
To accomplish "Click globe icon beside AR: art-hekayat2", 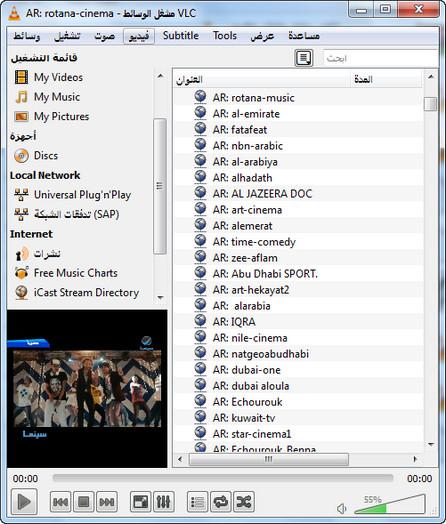I will pos(200,288).
